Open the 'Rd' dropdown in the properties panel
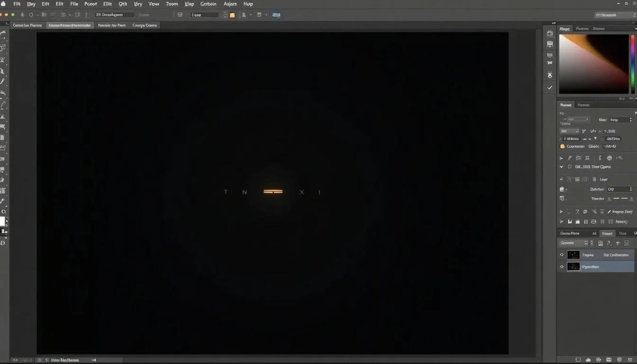The image size is (637, 364). pyautogui.click(x=570, y=131)
